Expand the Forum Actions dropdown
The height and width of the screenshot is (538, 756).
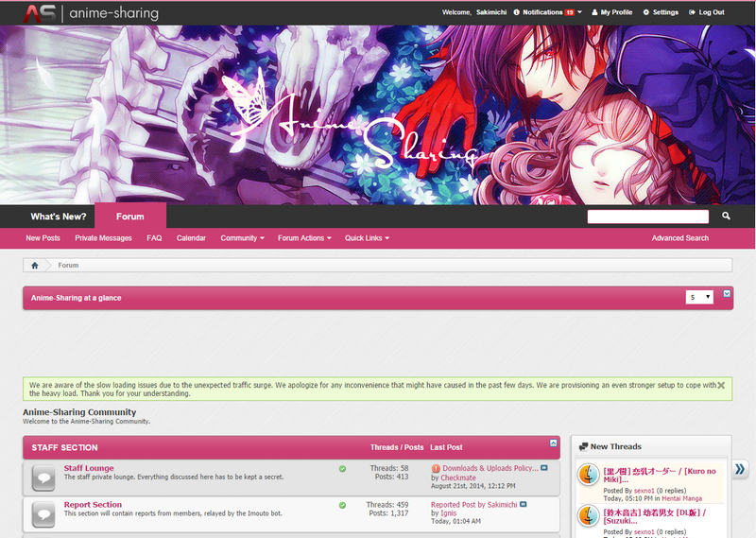point(304,238)
